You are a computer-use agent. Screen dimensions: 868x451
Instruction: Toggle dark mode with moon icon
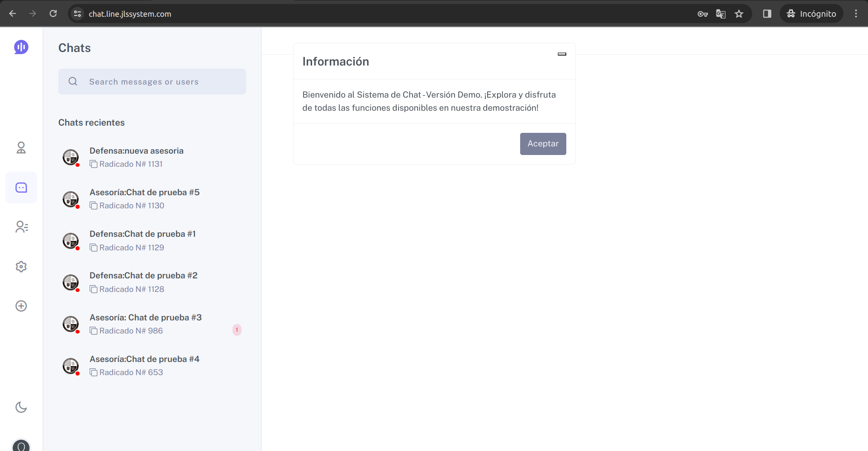[21, 407]
